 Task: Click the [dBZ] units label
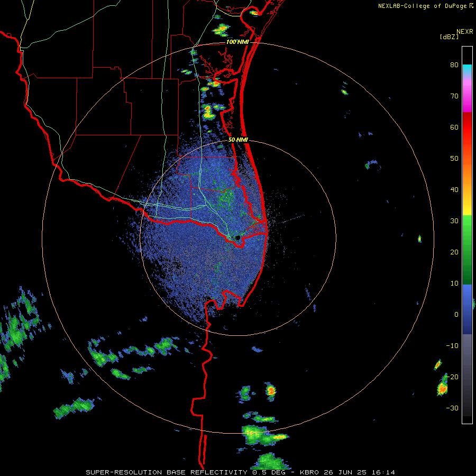pos(449,36)
